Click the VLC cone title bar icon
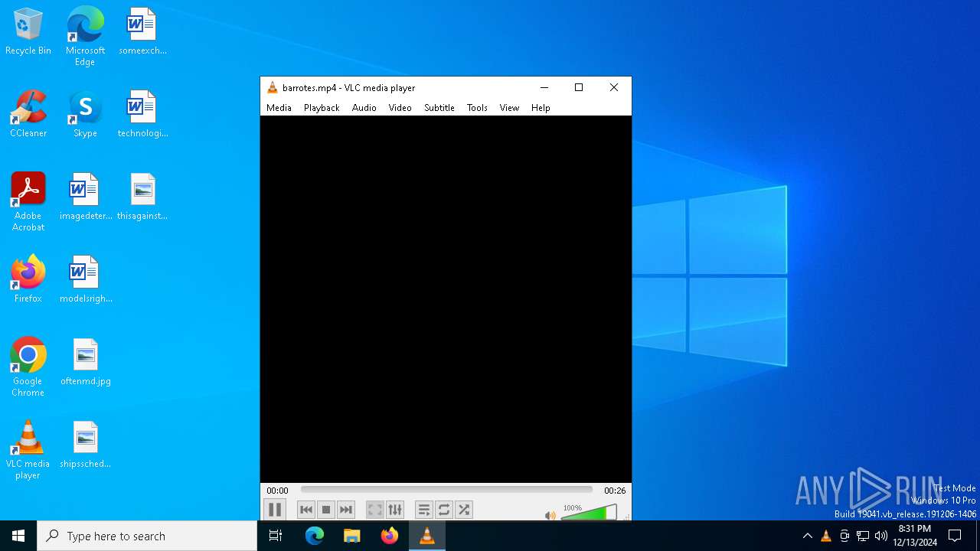 pyautogui.click(x=272, y=87)
